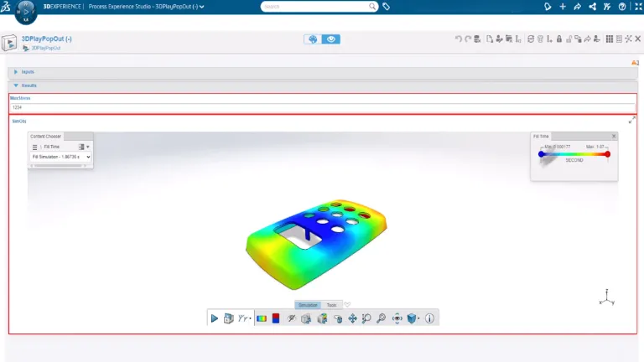Open the app title dropdown arrow
Screen dimensions: 644x362
click(201, 7)
